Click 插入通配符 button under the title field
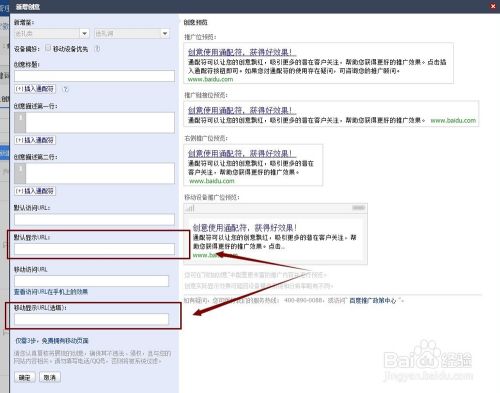The height and width of the screenshot is (393, 500). [x=35, y=89]
